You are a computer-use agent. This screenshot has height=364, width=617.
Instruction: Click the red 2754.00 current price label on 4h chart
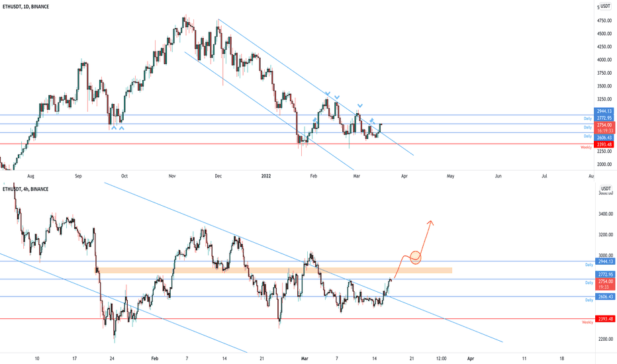[x=605, y=284]
